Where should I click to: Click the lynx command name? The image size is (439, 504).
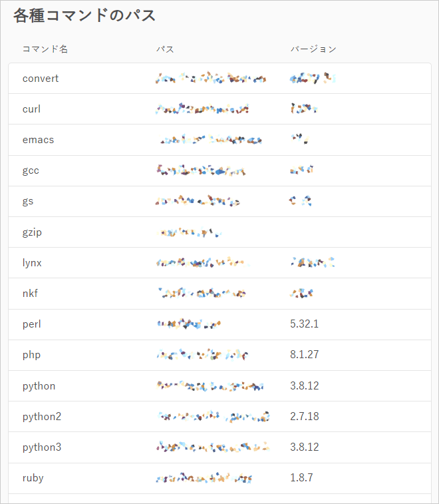tap(32, 263)
